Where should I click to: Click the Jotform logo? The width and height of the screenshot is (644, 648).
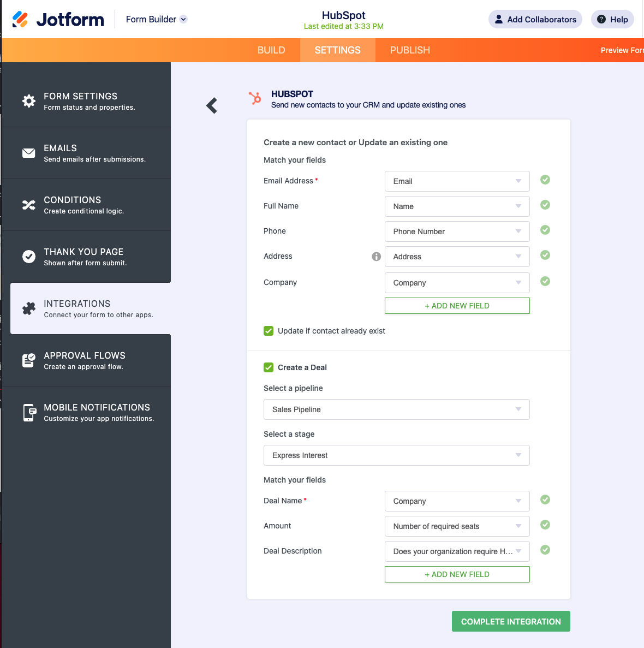click(x=58, y=20)
